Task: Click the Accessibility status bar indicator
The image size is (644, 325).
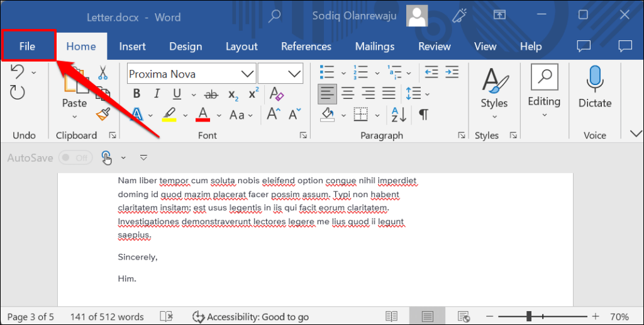Action: (250, 317)
